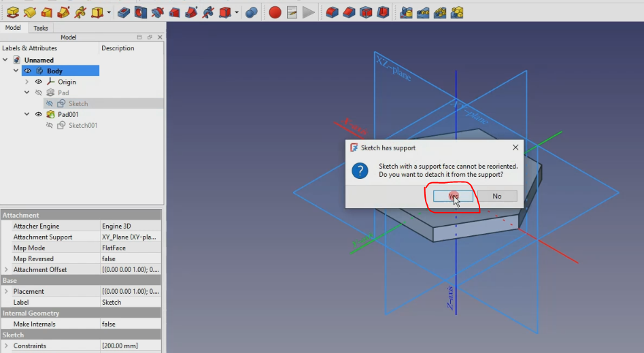Close the Sketch has support dialog
The height and width of the screenshot is (353, 644).
pyautogui.click(x=515, y=148)
